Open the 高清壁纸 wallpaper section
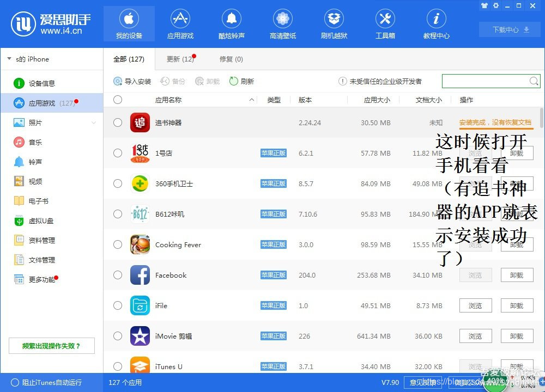Screen dimensions: 545x392 click(282, 24)
